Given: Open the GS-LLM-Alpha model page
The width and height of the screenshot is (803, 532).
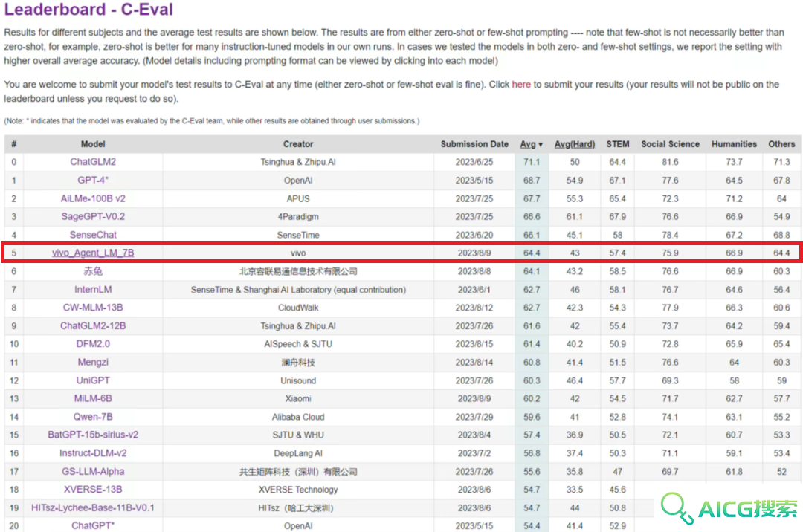Looking at the screenshot, I should coord(93,472).
